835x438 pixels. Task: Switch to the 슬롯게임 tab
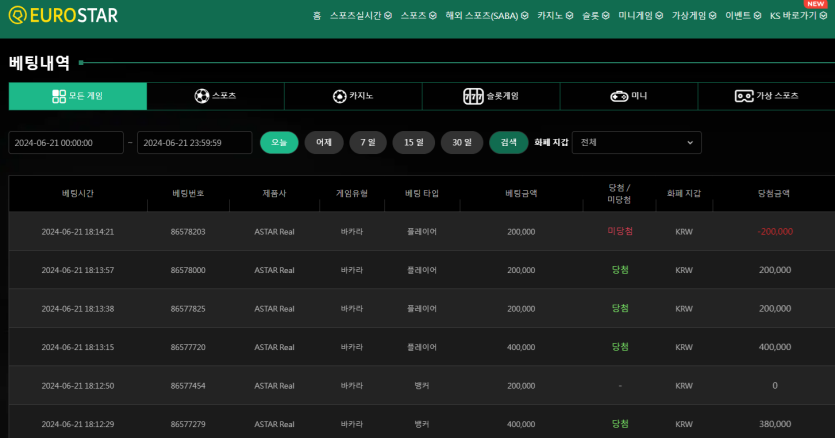(491, 96)
